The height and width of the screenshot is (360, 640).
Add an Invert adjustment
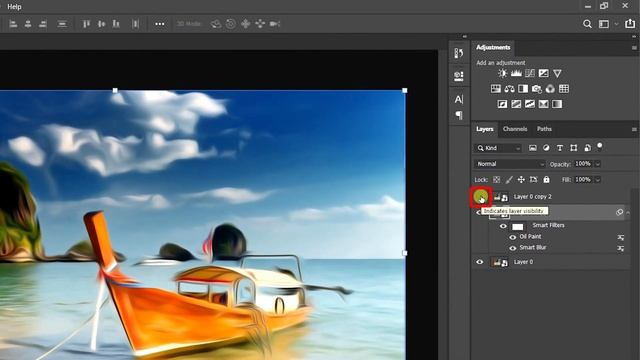tap(502, 104)
